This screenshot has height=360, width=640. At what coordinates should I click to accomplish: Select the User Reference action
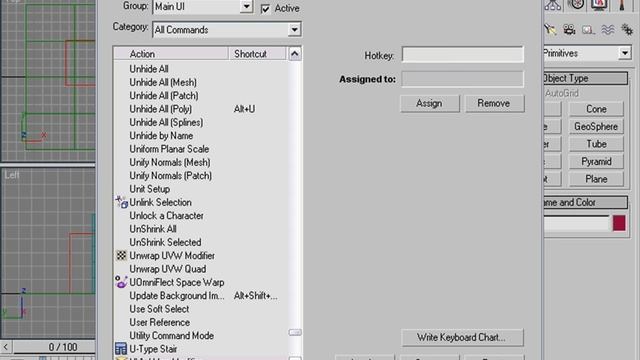pyautogui.click(x=160, y=322)
